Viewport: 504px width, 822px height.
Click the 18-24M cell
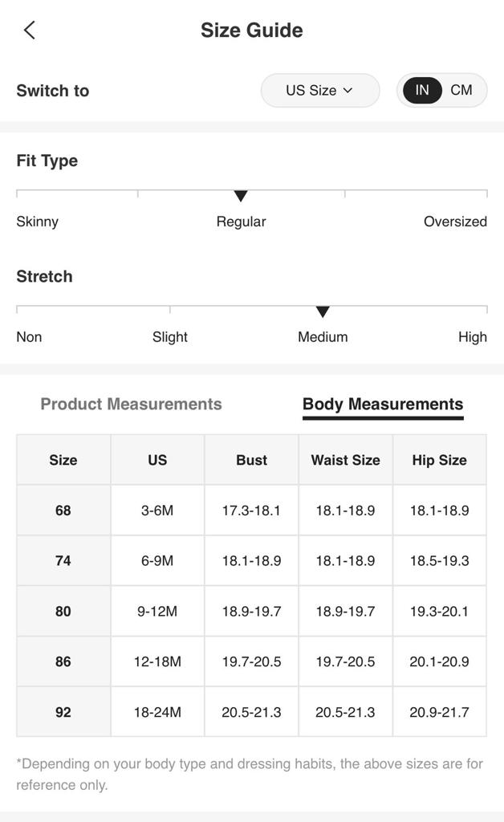(157, 712)
